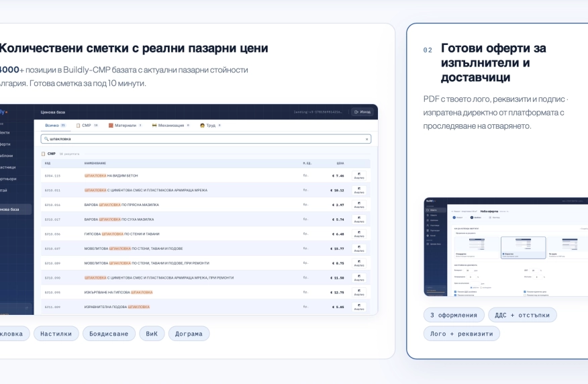Click the Нова оферта title in the small preview
This screenshot has width=588, height=384.
pyautogui.click(x=489, y=211)
